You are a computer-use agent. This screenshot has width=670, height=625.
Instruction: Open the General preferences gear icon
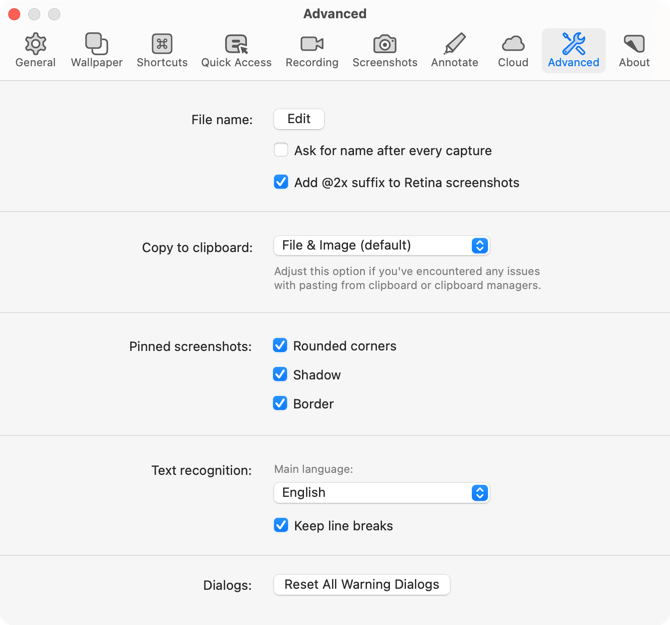[35, 44]
